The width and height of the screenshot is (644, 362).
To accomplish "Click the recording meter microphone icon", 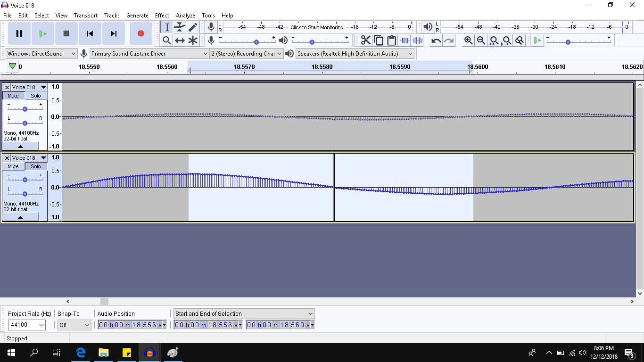I will coord(211,27).
